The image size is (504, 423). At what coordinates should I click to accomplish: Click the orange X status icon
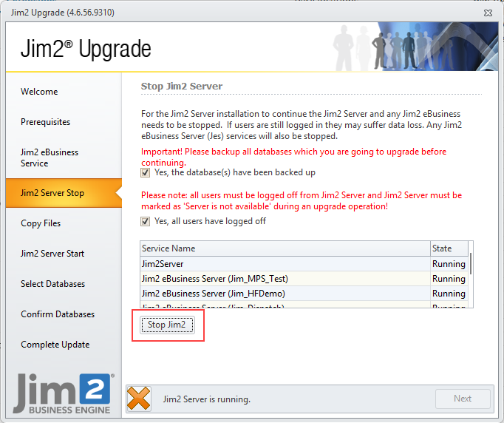[138, 399]
